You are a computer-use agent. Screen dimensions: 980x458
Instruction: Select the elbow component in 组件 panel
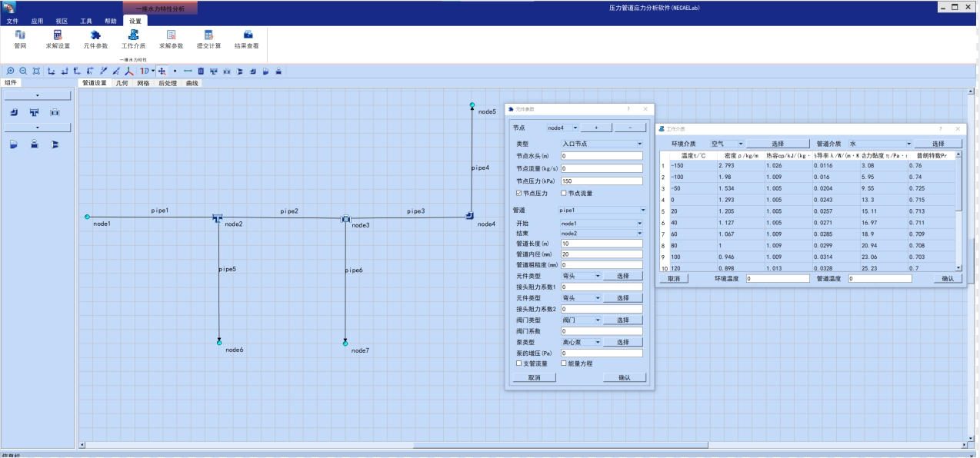point(15,112)
